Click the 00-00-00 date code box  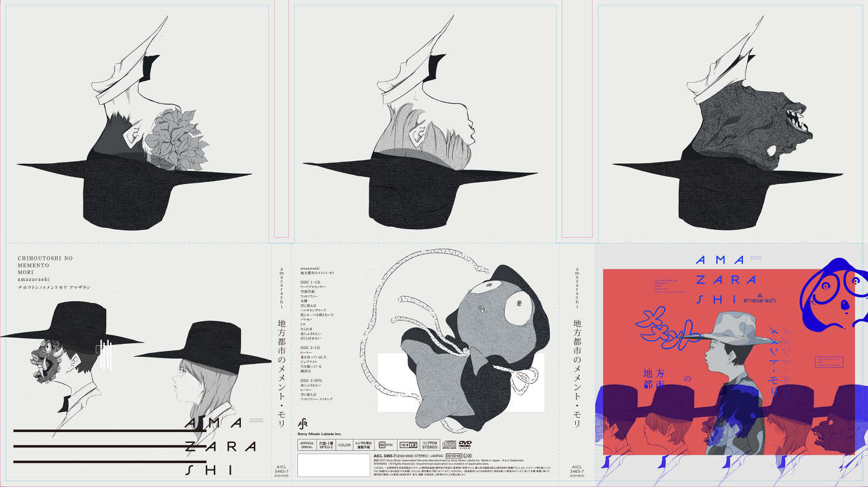pyautogui.click(x=454, y=456)
